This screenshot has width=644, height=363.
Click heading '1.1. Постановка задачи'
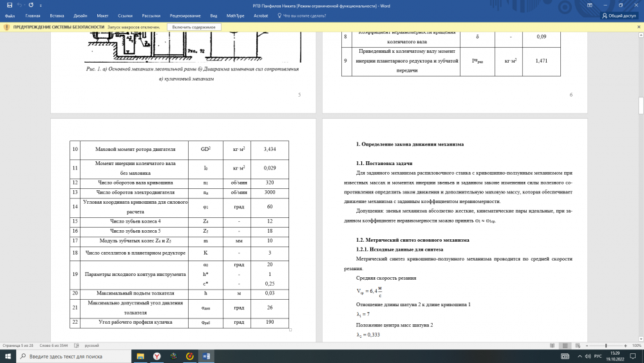tap(384, 163)
